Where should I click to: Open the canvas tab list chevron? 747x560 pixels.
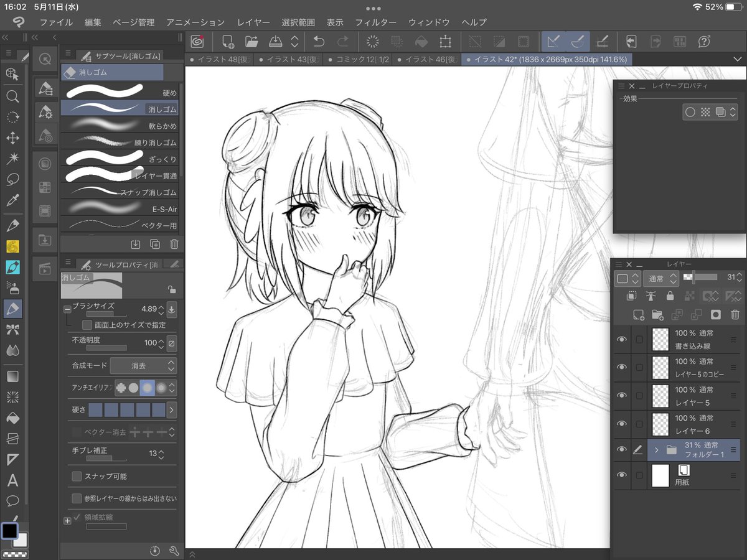tap(738, 59)
